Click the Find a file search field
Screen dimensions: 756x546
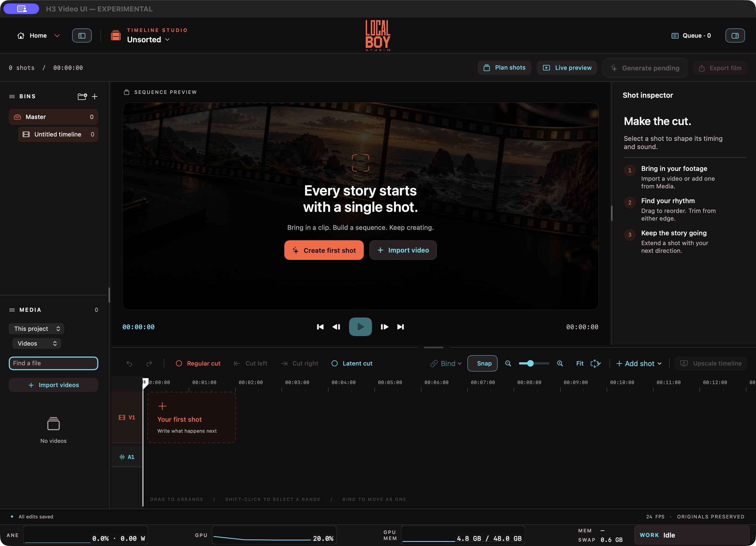tap(53, 363)
